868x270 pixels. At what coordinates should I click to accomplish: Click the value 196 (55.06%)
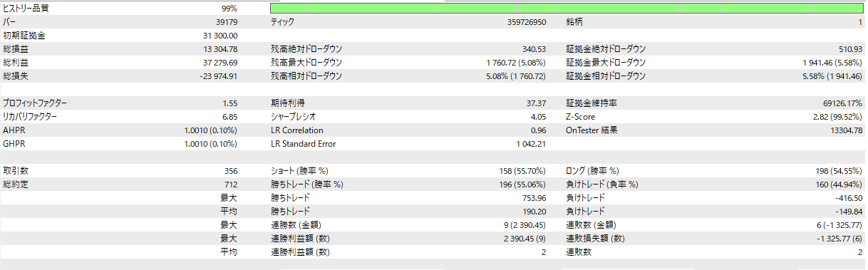coord(523,185)
